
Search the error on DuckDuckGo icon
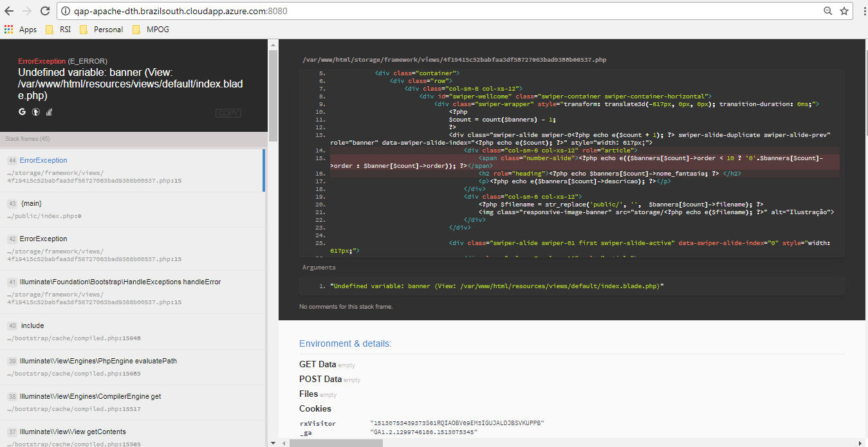tap(36, 112)
